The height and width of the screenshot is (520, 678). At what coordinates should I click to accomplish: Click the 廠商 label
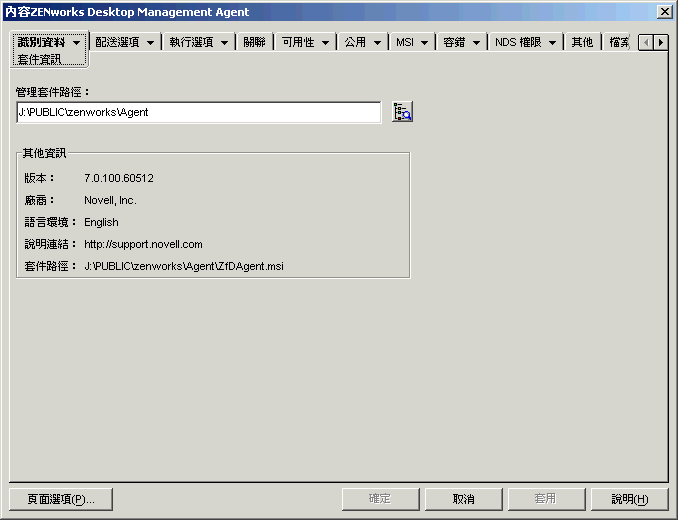pyautogui.click(x=39, y=200)
